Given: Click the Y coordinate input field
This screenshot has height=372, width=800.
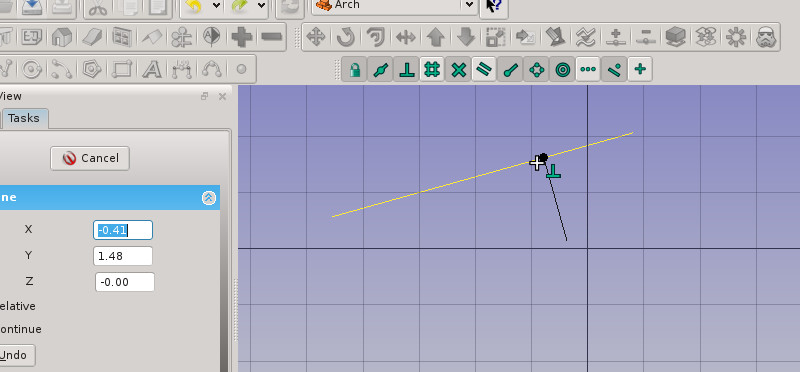Looking at the screenshot, I should [x=123, y=256].
